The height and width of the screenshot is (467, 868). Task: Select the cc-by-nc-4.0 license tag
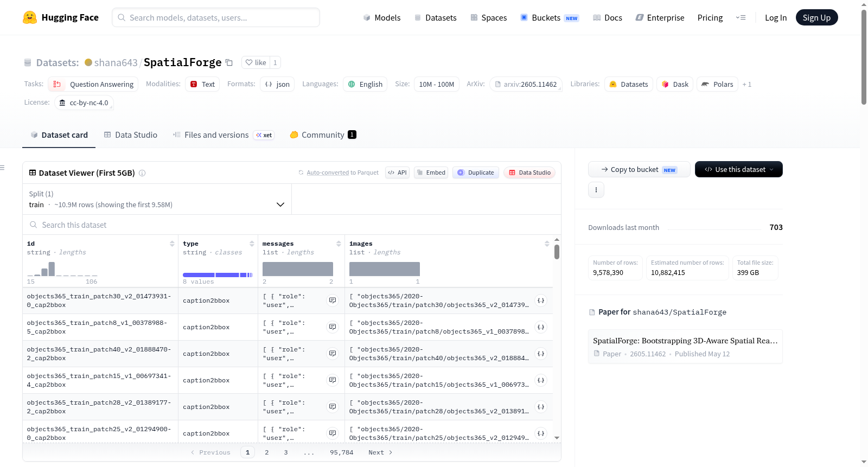(84, 103)
